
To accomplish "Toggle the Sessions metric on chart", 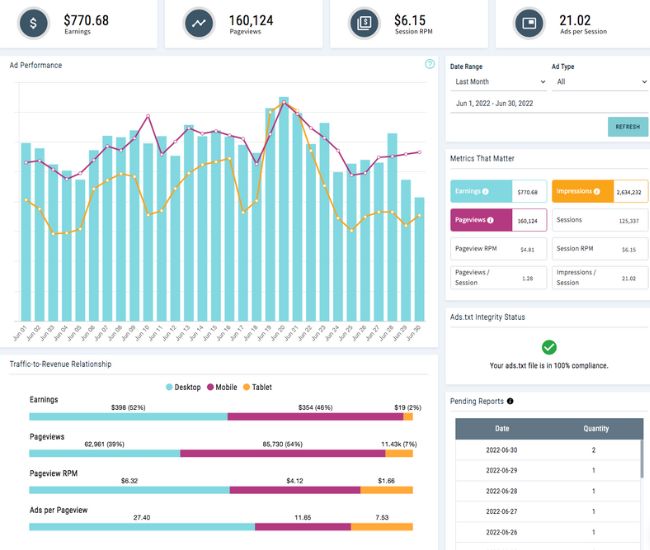I will [x=600, y=220].
